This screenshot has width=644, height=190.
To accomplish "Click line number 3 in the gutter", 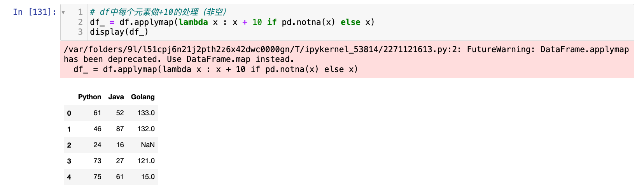I will [80, 32].
